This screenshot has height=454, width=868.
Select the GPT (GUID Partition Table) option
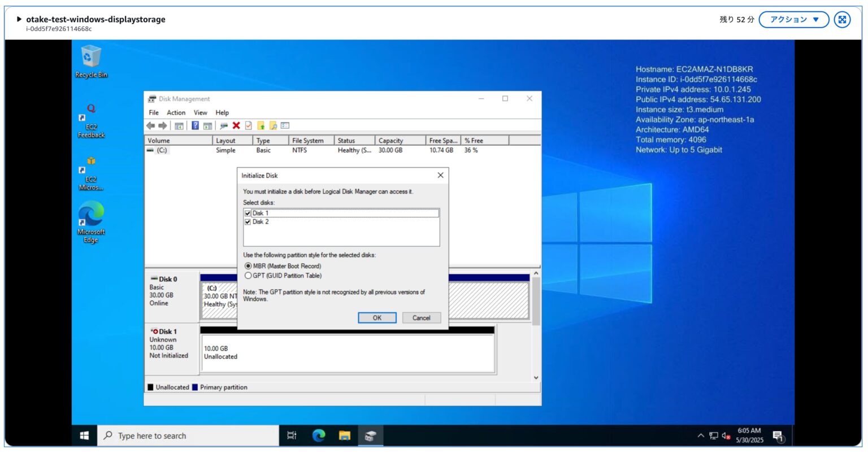[x=248, y=275]
